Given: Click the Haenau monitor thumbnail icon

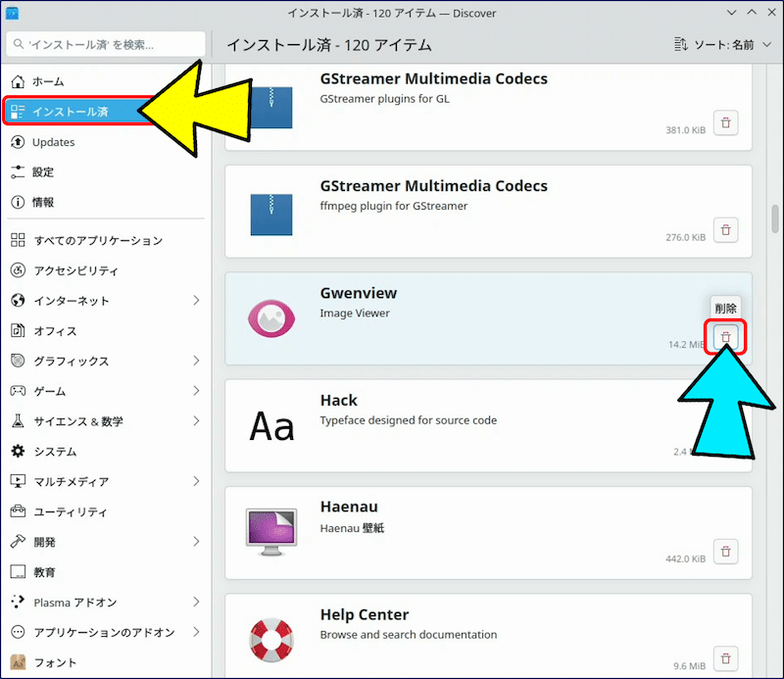Looking at the screenshot, I should coord(271,533).
